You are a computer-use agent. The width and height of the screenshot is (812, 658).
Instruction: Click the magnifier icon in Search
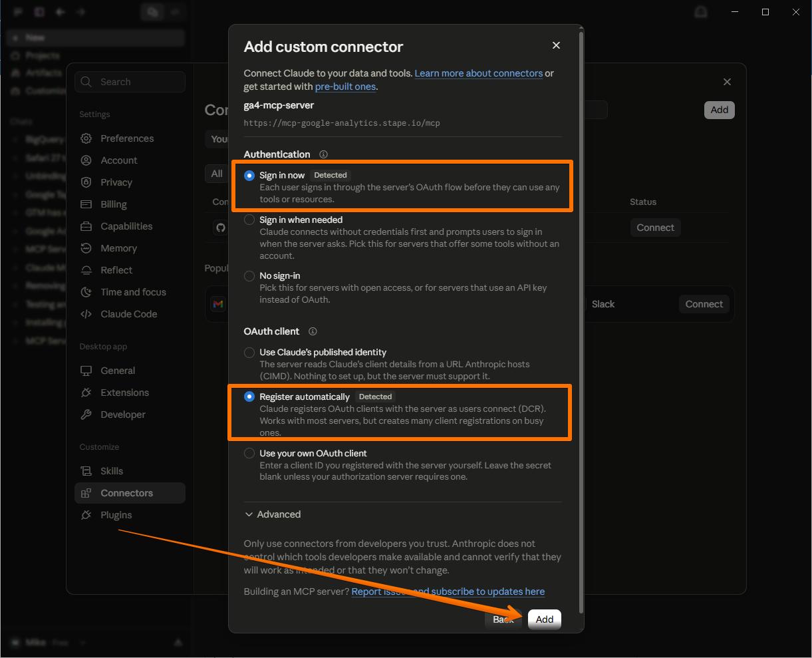click(86, 82)
